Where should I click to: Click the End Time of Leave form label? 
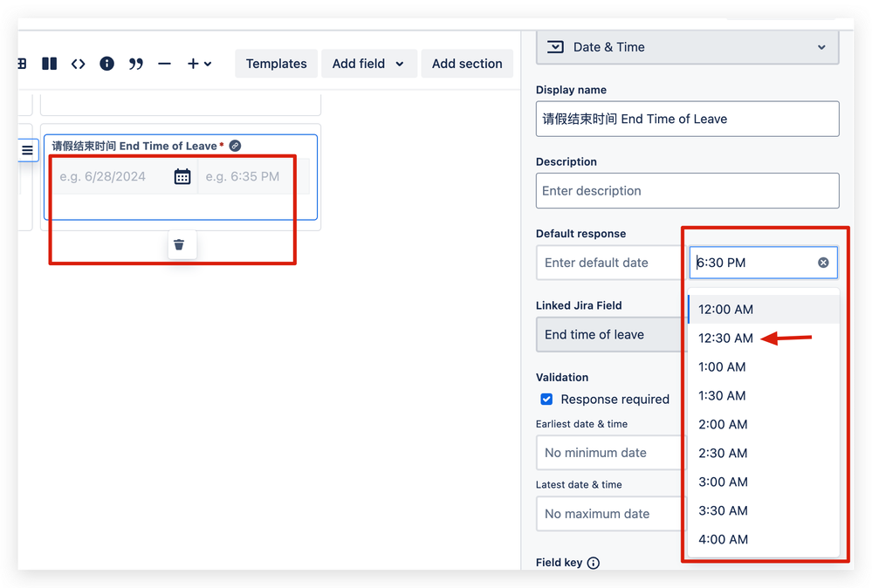click(x=134, y=147)
